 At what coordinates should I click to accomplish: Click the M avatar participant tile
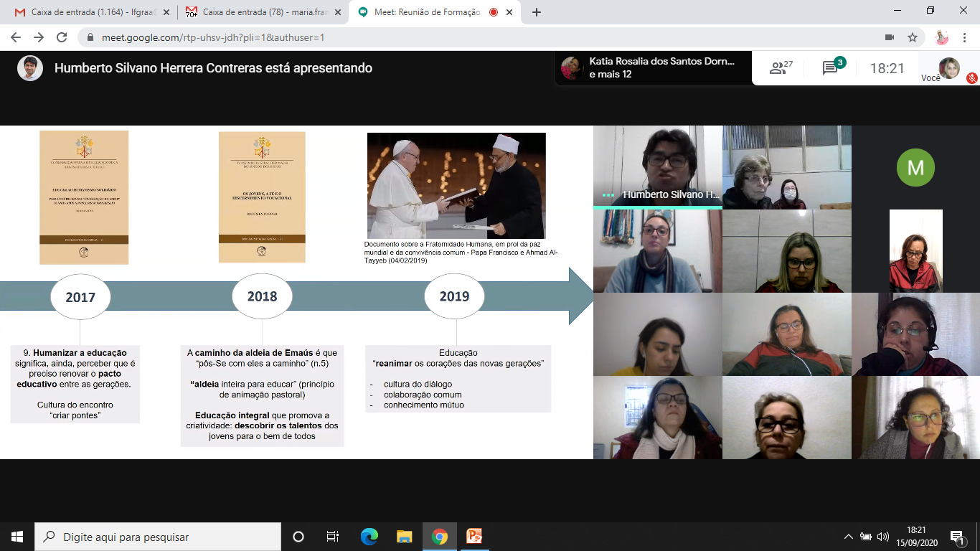point(915,166)
